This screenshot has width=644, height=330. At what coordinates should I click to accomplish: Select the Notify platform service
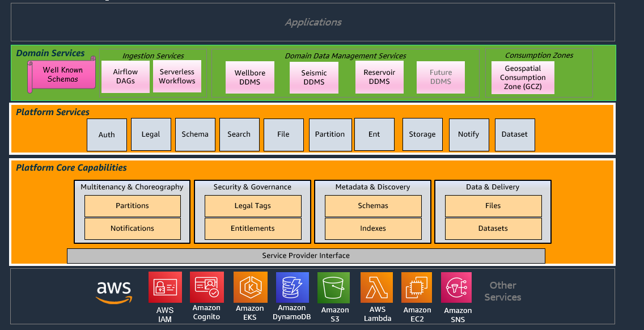[469, 134]
